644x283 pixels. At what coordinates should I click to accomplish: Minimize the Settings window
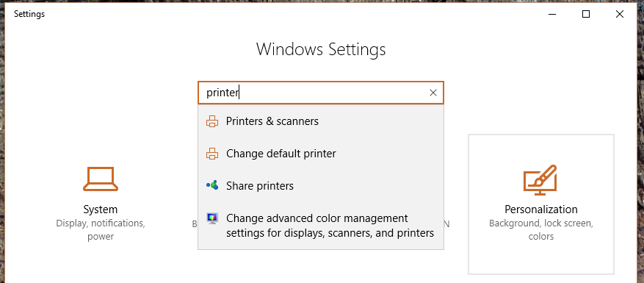[552, 14]
